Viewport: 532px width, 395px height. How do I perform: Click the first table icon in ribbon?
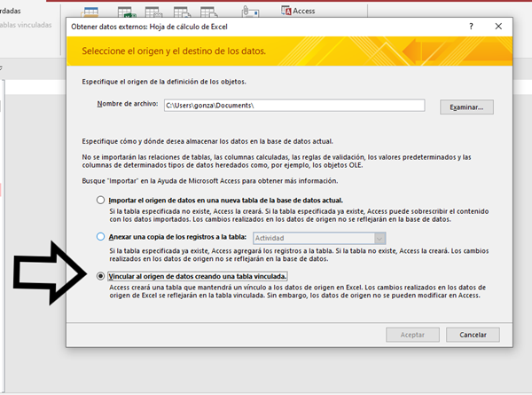[x=90, y=12]
